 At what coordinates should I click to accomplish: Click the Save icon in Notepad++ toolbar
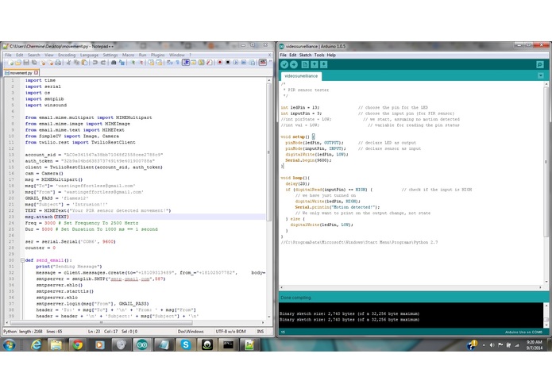point(26,63)
